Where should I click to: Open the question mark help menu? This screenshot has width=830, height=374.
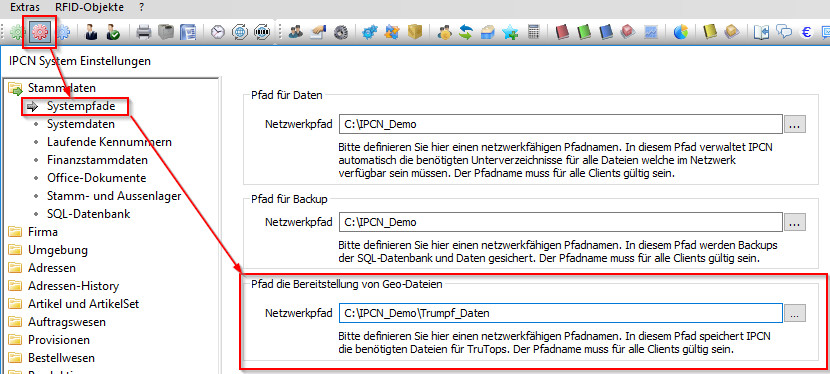[141, 7]
